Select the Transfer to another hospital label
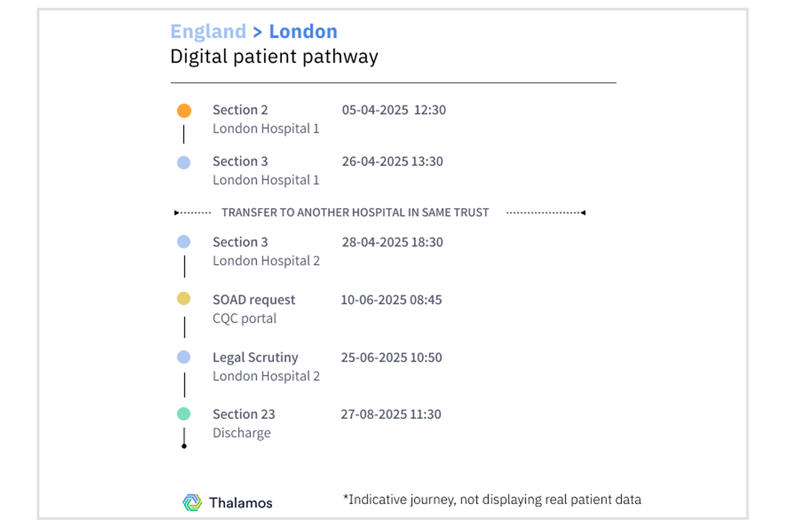This screenshot has width=799, height=532. 355,212
